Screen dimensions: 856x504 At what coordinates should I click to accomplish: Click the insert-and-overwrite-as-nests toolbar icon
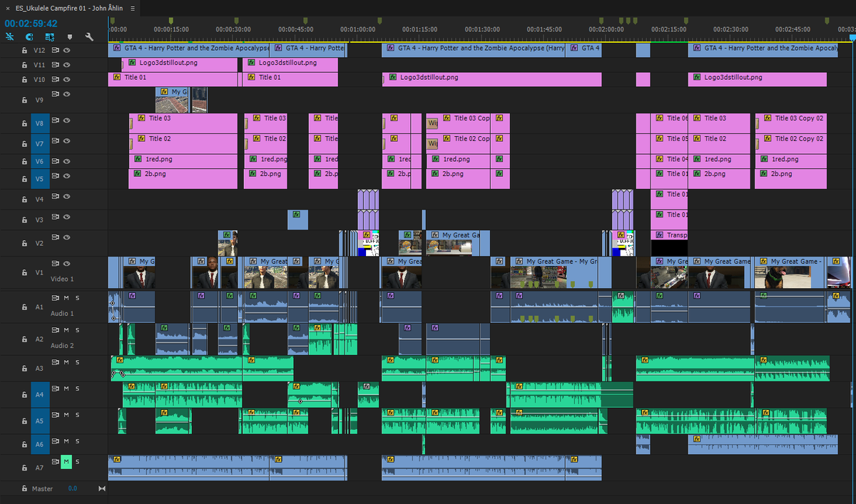[x=49, y=36]
